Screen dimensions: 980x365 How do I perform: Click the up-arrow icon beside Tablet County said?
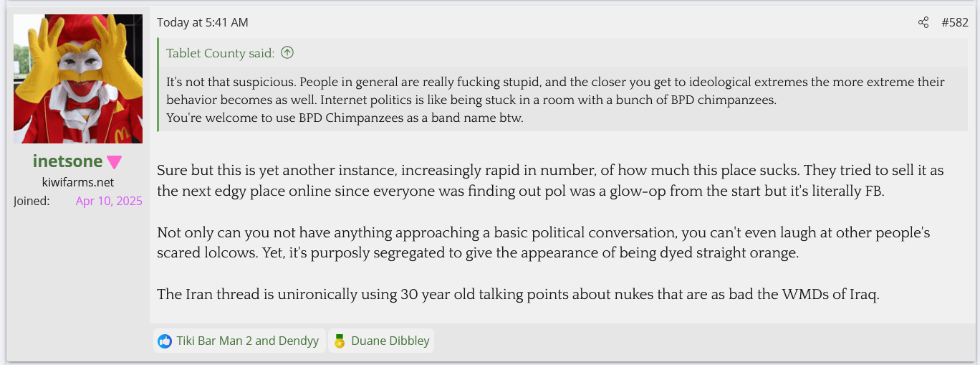pyautogui.click(x=287, y=52)
